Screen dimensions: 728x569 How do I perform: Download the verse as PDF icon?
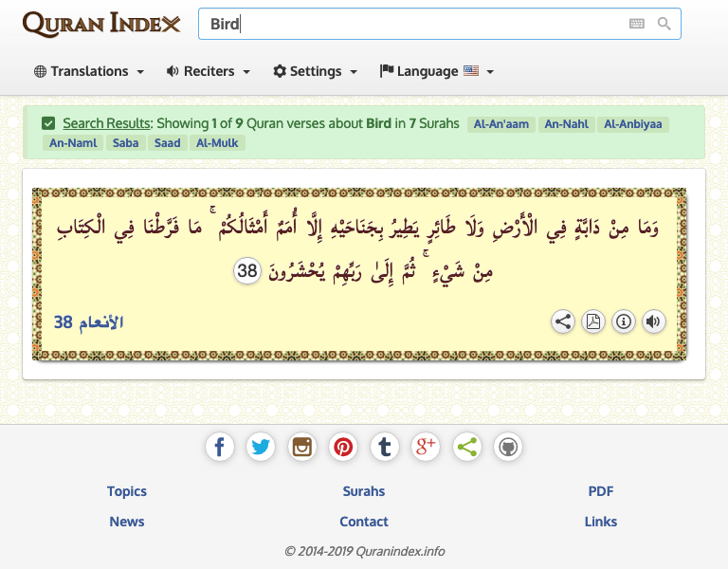[593, 321]
